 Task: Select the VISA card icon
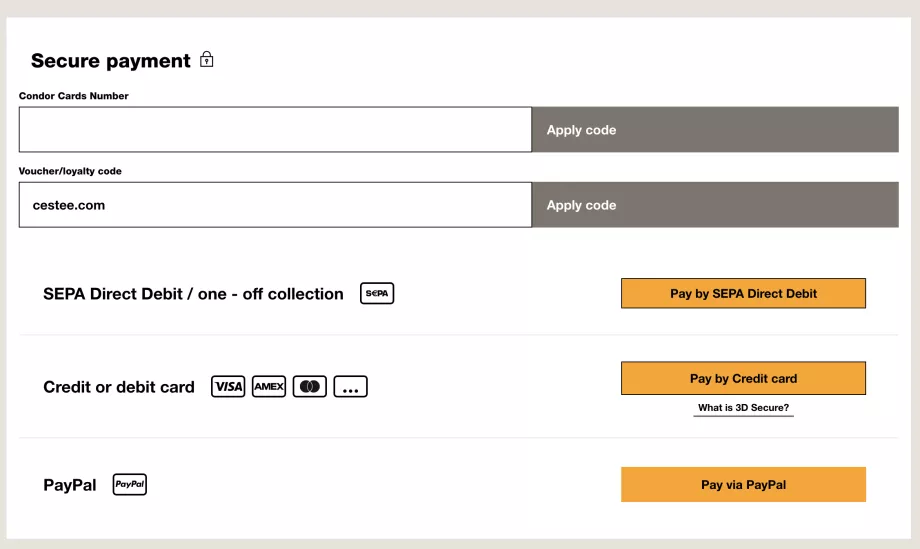pyautogui.click(x=228, y=387)
